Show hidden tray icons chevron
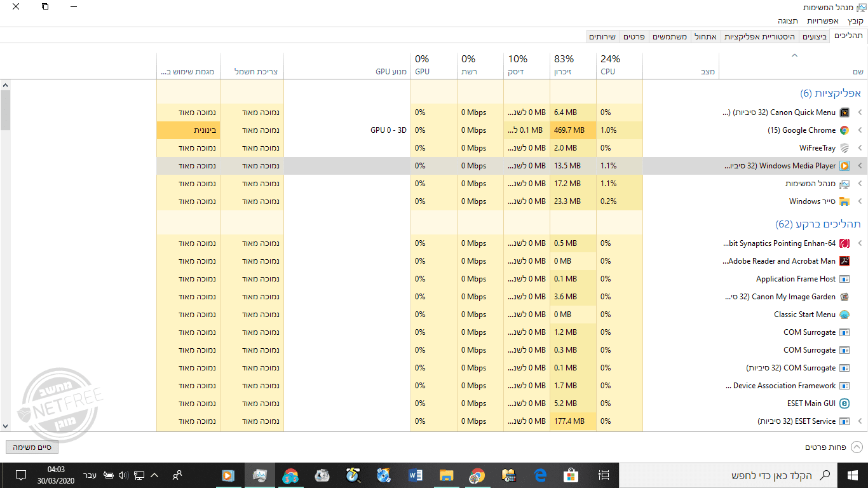 [x=154, y=475]
